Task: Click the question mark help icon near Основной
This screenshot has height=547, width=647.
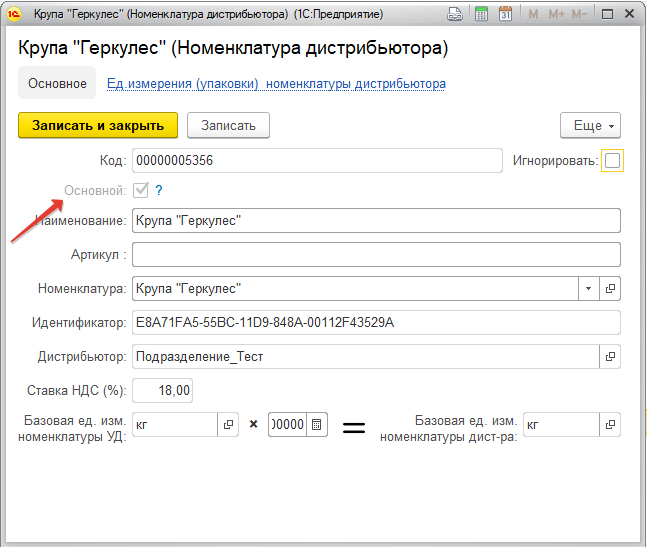Action: (x=159, y=191)
